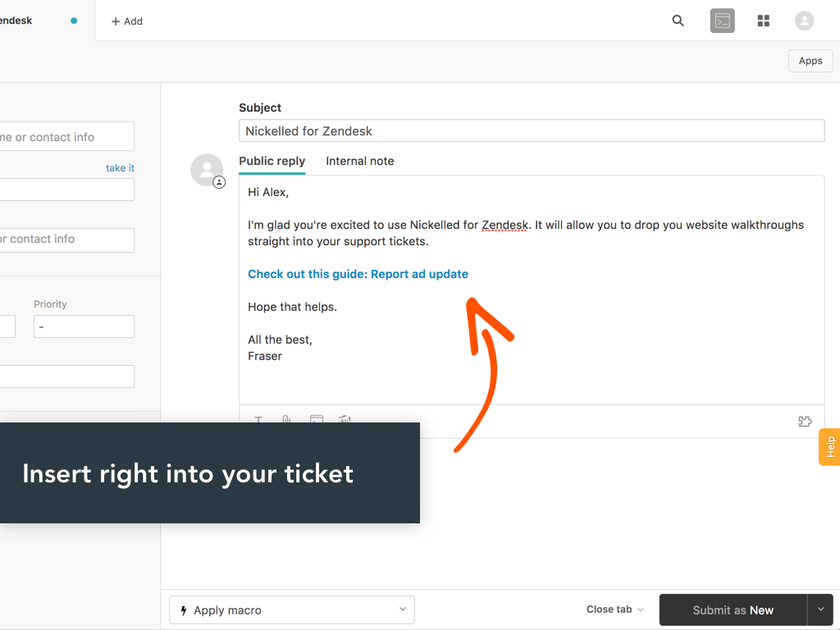Image resolution: width=840 pixels, height=630 pixels.
Task: Click the Add tab button
Action: [x=127, y=21]
